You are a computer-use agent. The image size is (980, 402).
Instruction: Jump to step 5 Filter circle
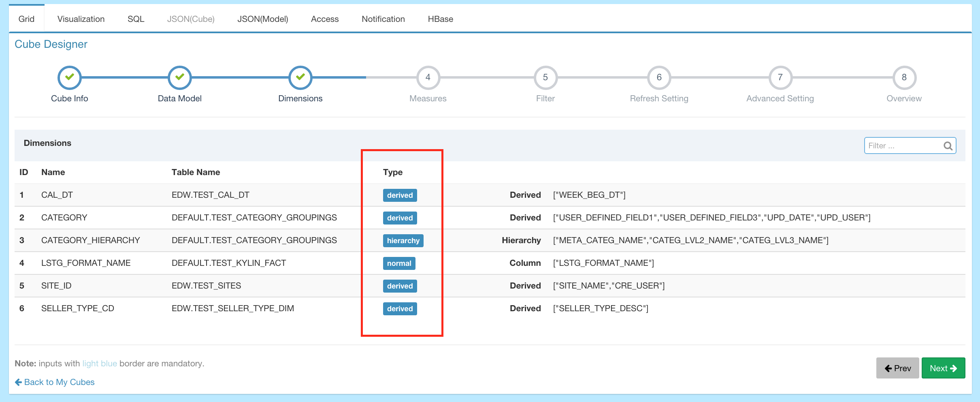(545, 77)
